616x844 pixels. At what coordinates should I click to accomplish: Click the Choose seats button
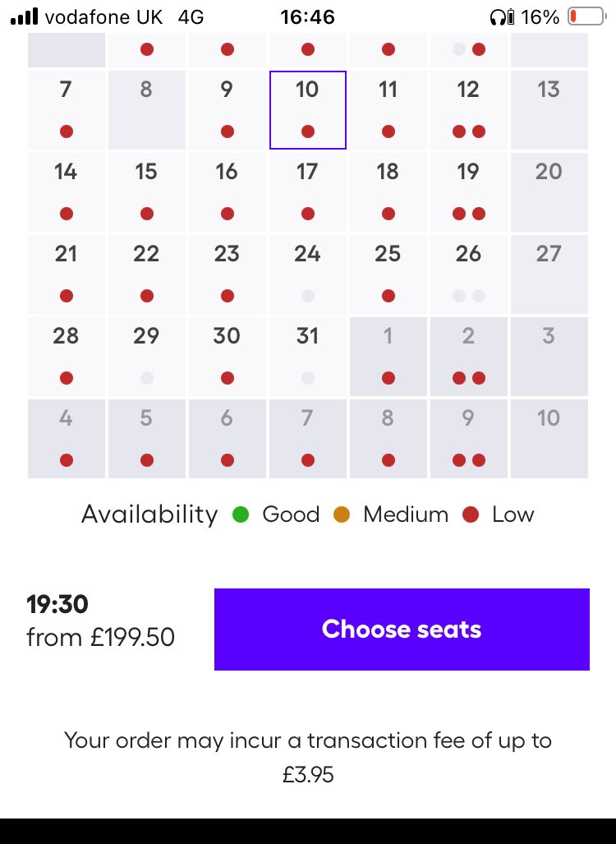402,630
